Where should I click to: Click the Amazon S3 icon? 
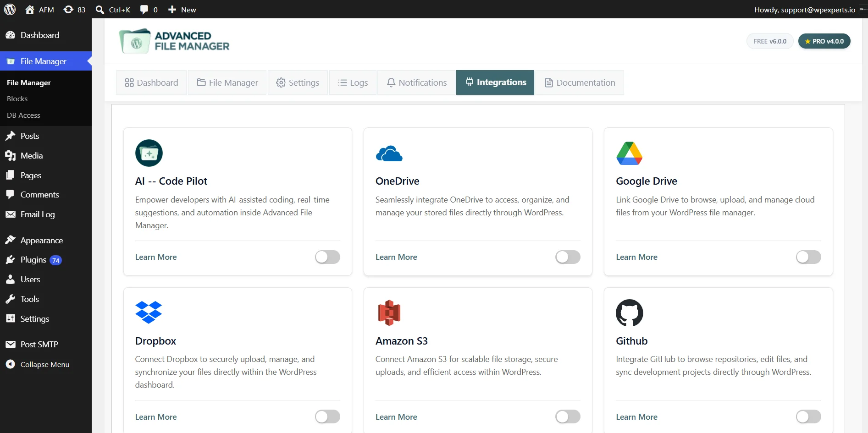[x=389, y=312]
